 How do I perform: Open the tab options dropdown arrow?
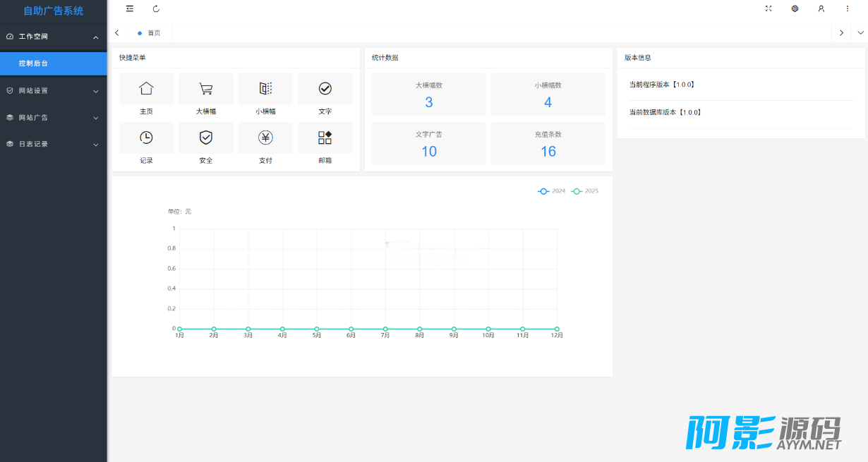pos(860,33)
